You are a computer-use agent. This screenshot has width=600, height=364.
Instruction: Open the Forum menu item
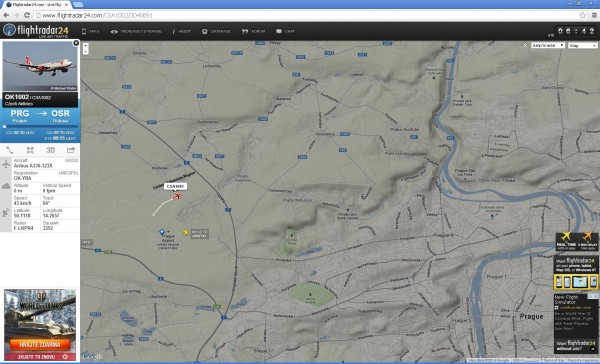click(x=253, y=31)
